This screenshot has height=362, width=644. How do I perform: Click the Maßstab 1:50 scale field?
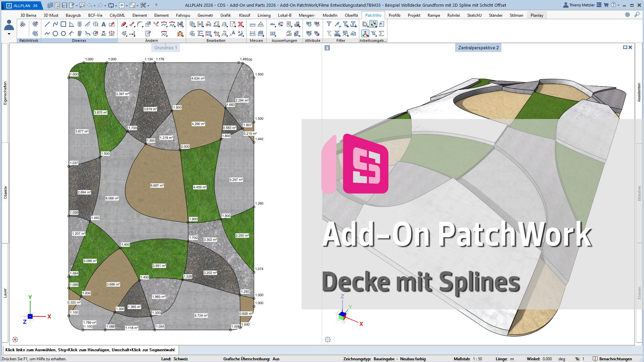pyautogui.click(x=477, y=359)
